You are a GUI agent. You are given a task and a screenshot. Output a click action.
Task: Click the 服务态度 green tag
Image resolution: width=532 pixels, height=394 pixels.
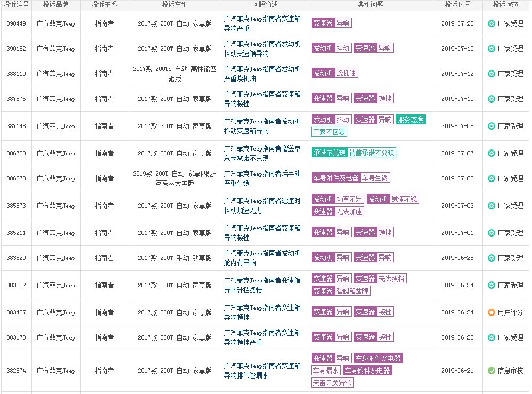click(410, 120)
